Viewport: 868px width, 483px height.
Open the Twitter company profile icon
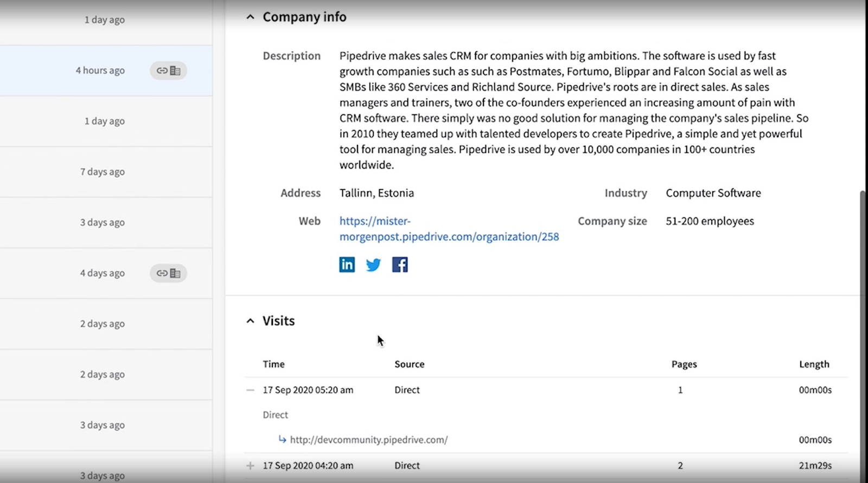[x=373, y=265]
